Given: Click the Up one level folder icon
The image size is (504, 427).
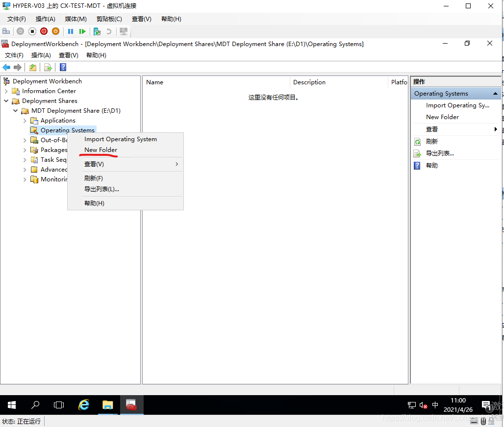Looking at the screenshot, I should [33, 67].
